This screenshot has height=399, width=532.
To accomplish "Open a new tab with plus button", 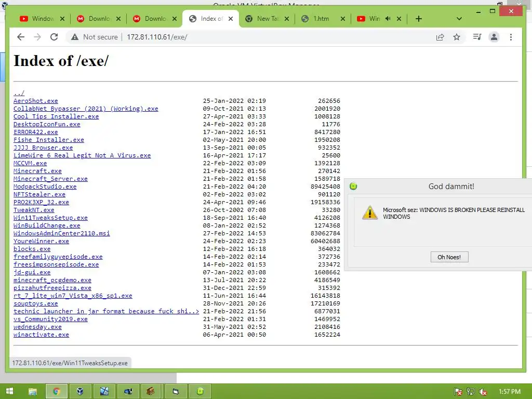I will pos(419,19).
